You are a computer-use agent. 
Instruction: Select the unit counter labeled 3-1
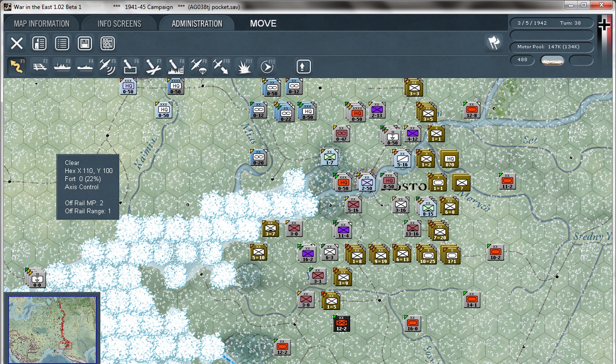tap(317, 276)
